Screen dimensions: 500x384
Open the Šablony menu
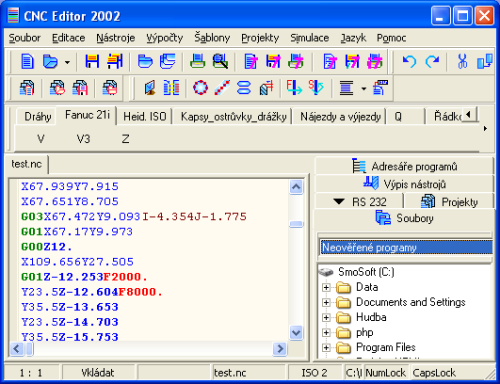coord(212,38)
